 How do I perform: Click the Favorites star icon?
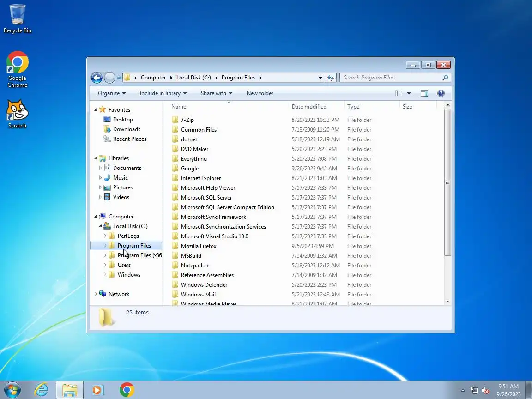coord(103,109)
